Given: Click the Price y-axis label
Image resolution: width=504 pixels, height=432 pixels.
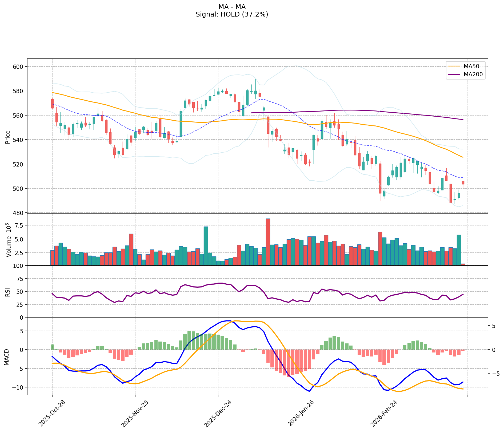Looking at the screenshot, I should [8, 137].
